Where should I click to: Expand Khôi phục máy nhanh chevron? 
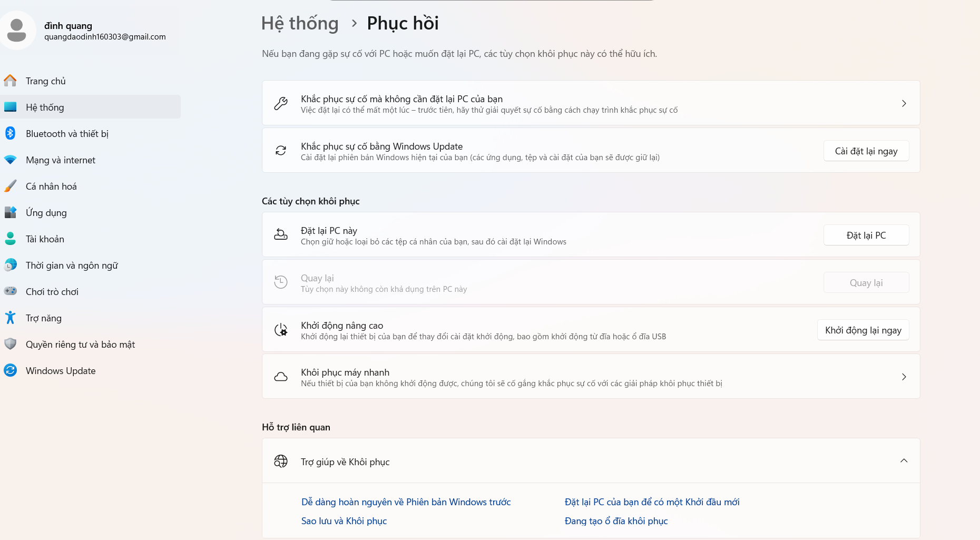point(904,377)
